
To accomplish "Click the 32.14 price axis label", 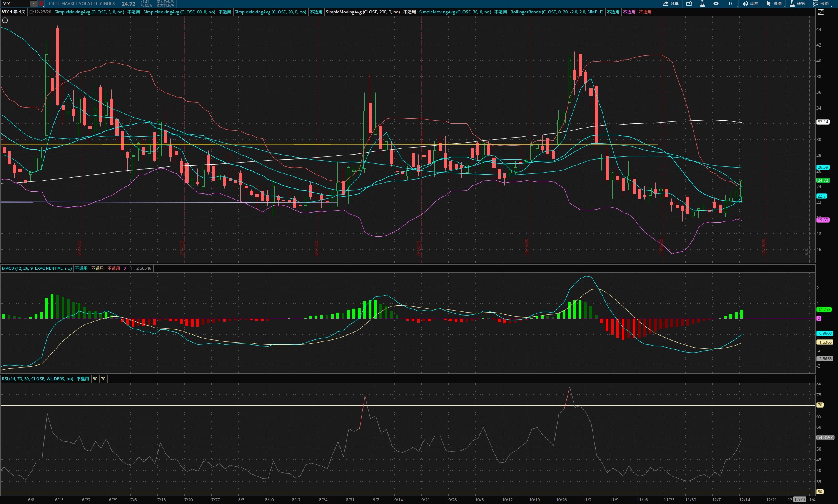I will [823, 122].
